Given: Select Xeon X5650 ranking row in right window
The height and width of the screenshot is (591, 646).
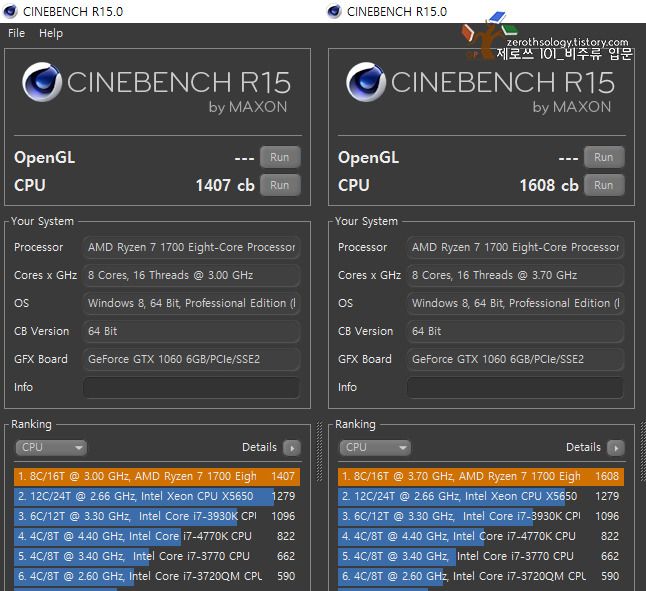Looking at the screenshot, I should pyautogui.click(x=481, y=496).
